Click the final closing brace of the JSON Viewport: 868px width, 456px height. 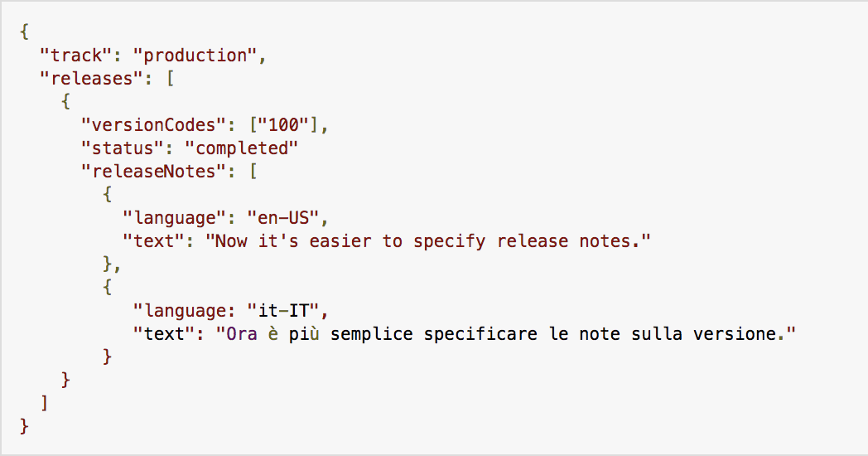pos(24,426)
